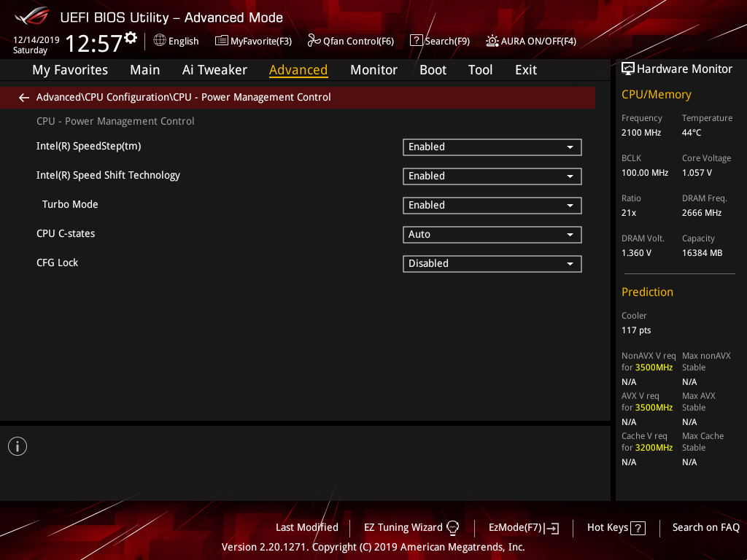Viewport: 747px width, 560px height.
Task: Open Search(F9)
Action: tap(440, 41)
